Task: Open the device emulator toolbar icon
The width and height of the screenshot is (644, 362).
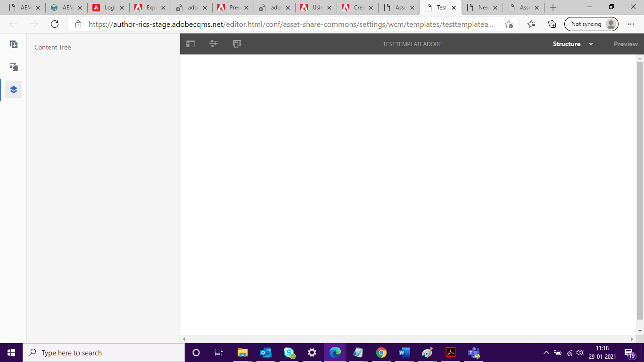Action: [236, 43]
